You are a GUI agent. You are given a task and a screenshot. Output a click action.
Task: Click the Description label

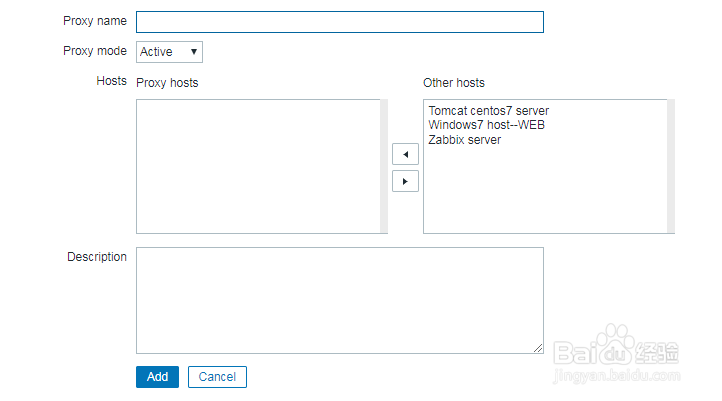(97, 257)
